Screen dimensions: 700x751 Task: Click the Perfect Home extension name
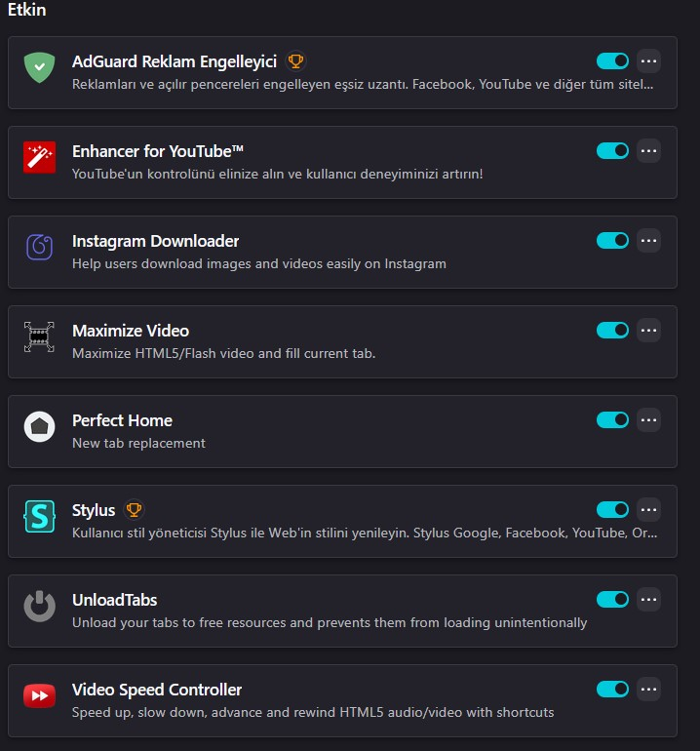click(122, 420)
